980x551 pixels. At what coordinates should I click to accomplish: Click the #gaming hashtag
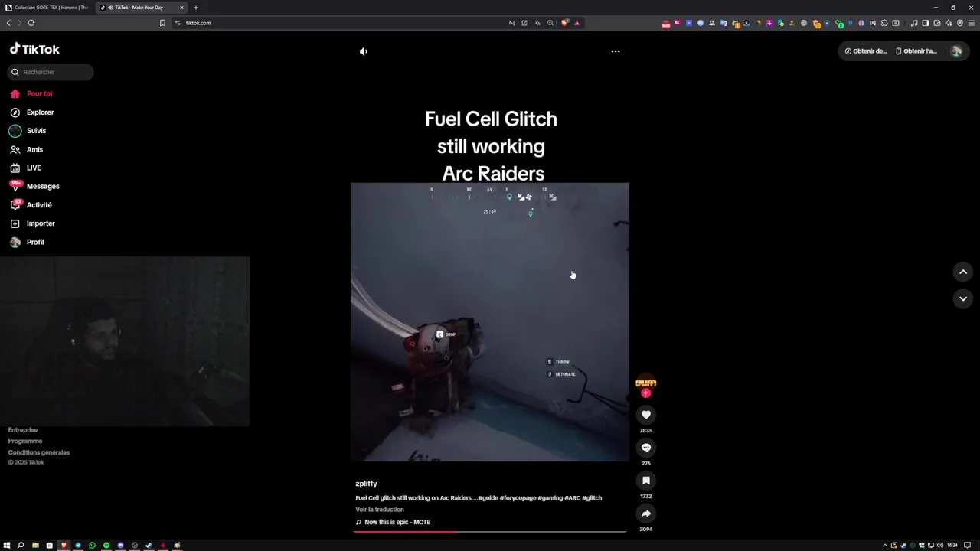(x=550, y=498)
